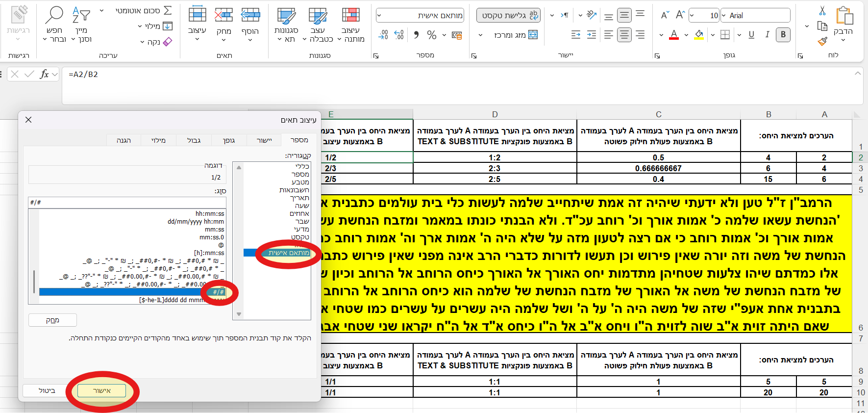868x413 pixels.
Task: Click the מחק delete format button
Action: click(x=52, y=320)
